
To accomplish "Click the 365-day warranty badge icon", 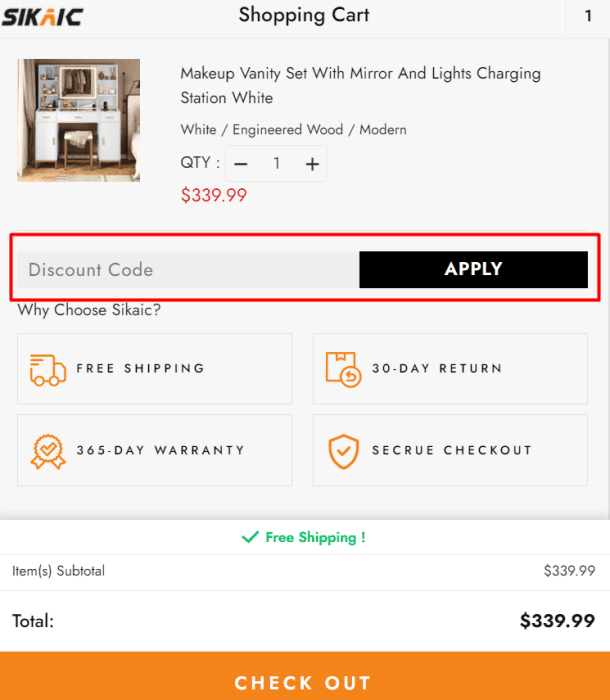I will (47, 451).
